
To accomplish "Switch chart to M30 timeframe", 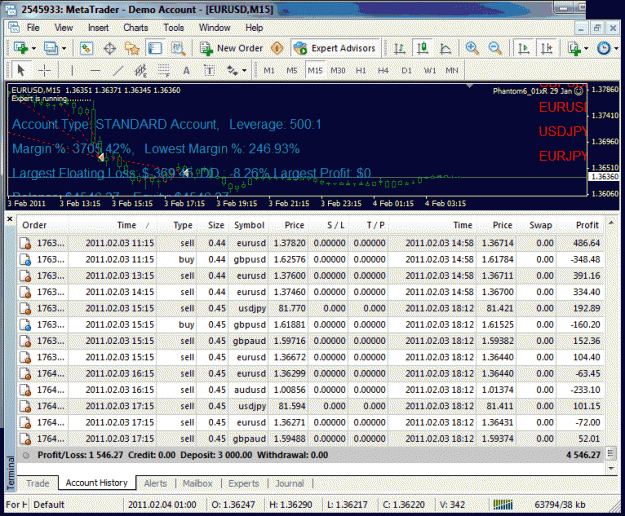I will (338, 71).
